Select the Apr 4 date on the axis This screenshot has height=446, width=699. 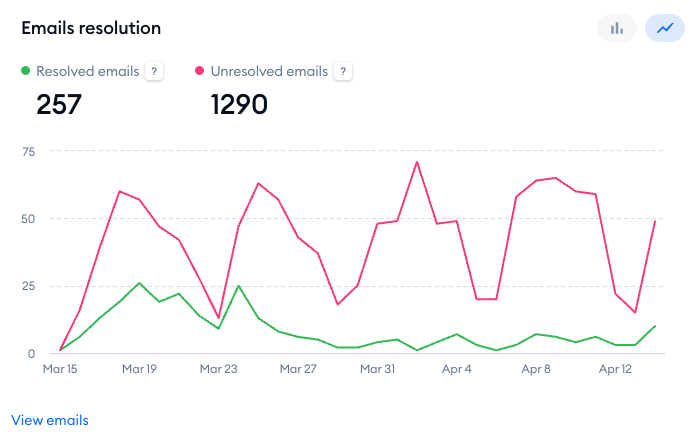tap(456, 369)
